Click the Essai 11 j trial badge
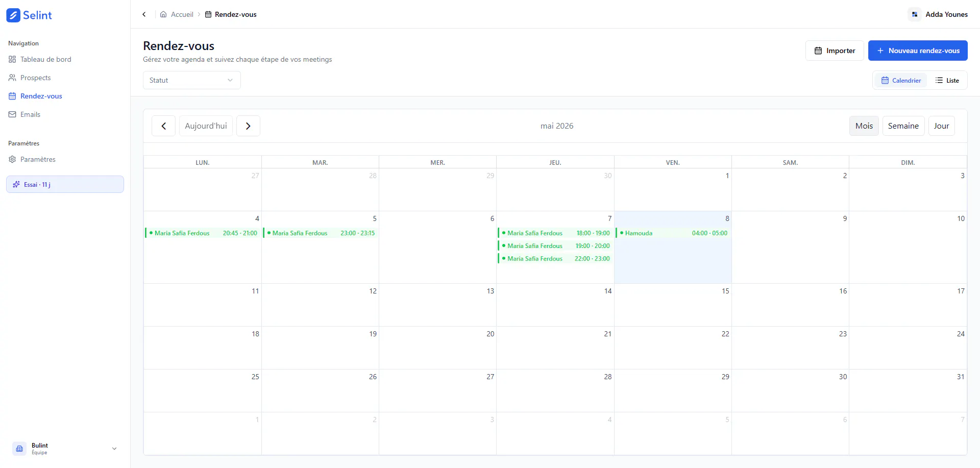 click(65, 184)
